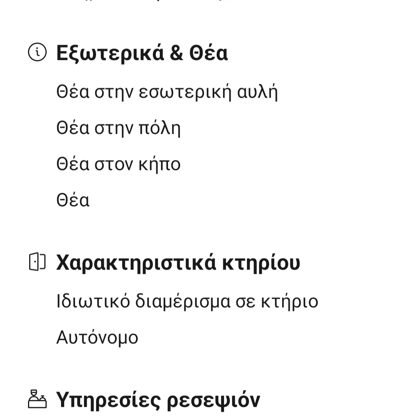This screenshot has height=420, width=420.
Task: Click the door icon next to Χαρακτηριστικά κτηρίου
Action: 37,262
